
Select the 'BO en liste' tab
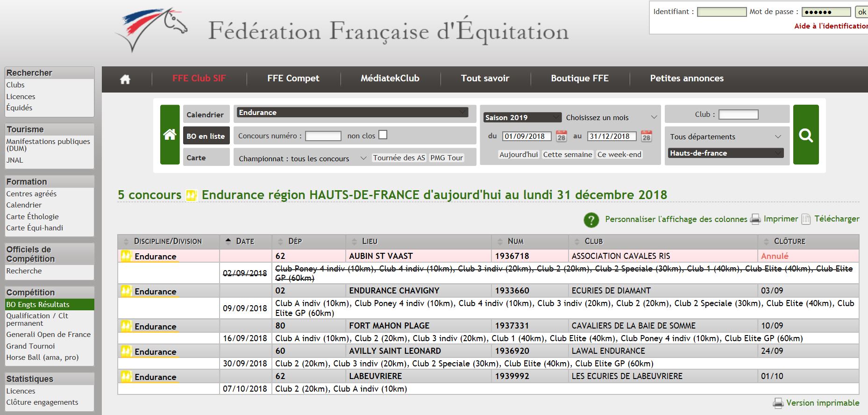[206, 136]
